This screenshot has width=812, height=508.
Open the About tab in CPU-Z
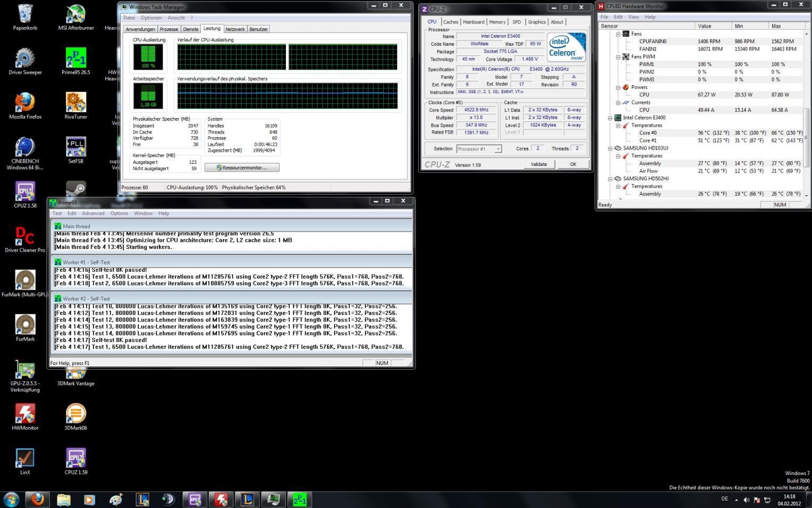point(557,22)
